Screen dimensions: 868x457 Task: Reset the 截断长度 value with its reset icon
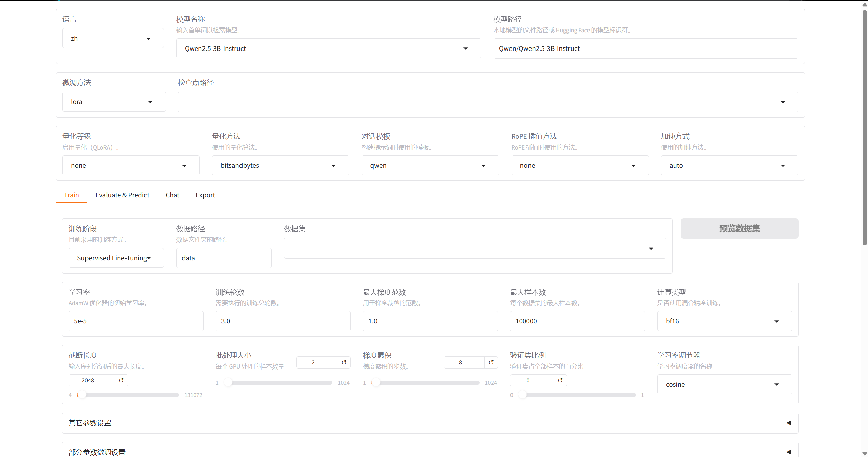pyautogui.click(x=121, y=380)
